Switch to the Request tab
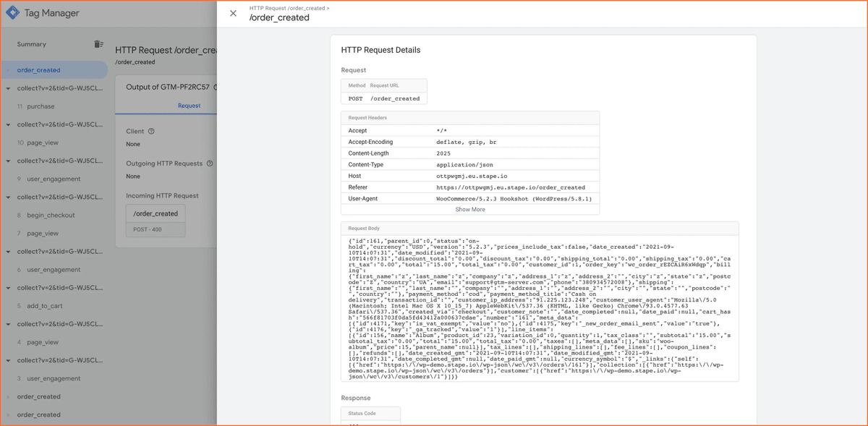The width and height of the screenshot is (868, 426). (189, 105)
